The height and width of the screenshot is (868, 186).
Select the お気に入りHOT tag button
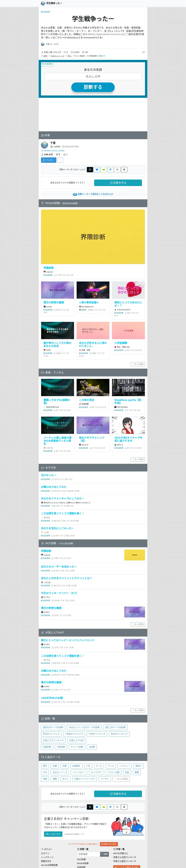tap(77, 740)
